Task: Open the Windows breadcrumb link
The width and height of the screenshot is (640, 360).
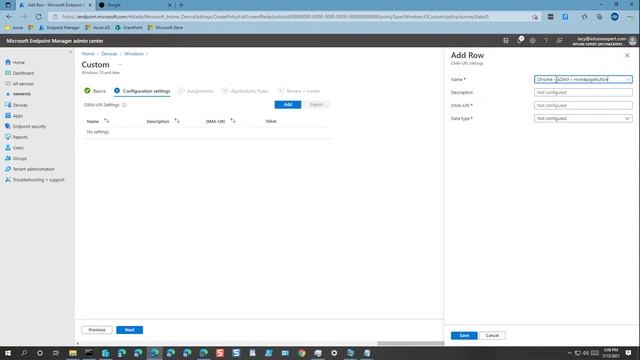Action: click(x=134, y=54)
